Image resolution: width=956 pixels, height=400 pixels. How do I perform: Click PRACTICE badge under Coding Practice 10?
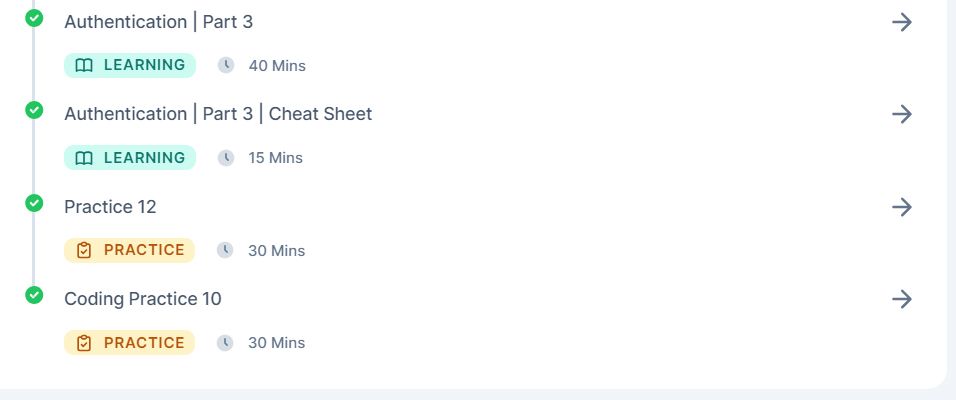pos(129,343)
